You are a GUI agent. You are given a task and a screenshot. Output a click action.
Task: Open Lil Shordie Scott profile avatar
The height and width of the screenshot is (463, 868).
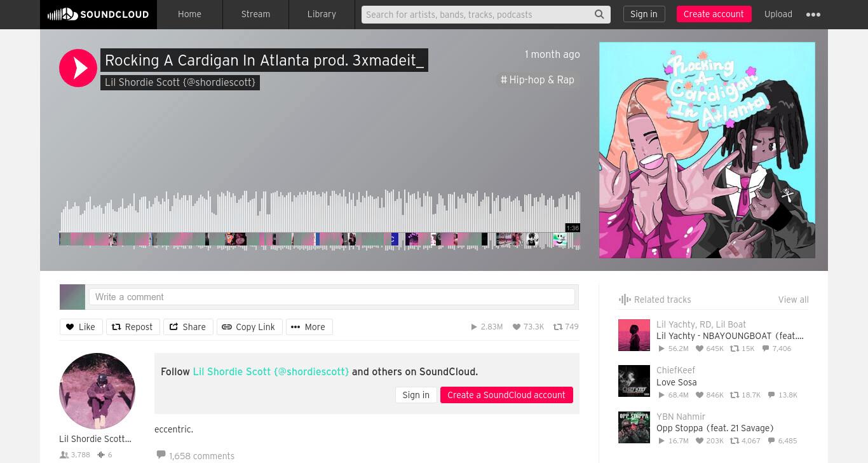pos(97,391)
